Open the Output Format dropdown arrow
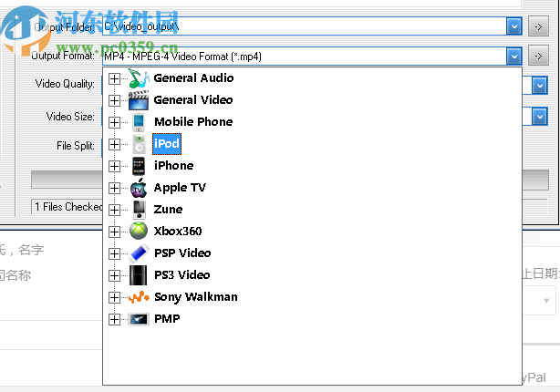Viewport: 560px width, 392px height. click(x=513, y=56)
